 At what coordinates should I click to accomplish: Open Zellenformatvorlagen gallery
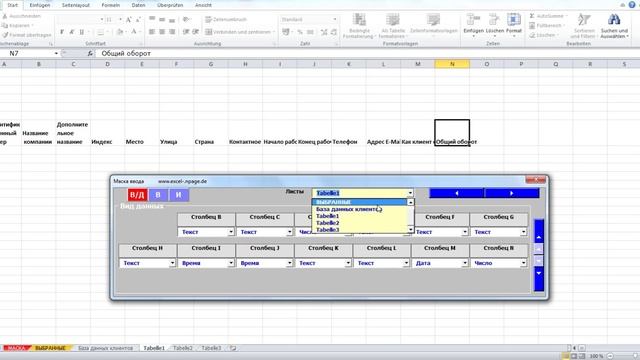433,24
